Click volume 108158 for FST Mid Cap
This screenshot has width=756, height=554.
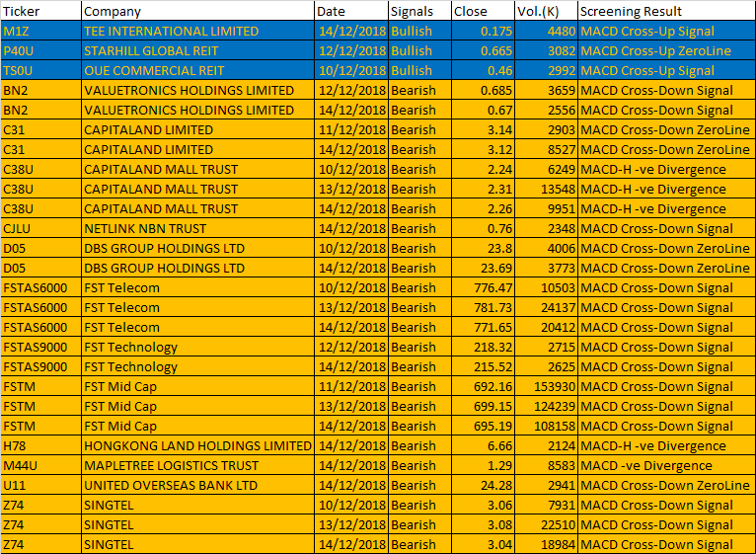(546, 427)
